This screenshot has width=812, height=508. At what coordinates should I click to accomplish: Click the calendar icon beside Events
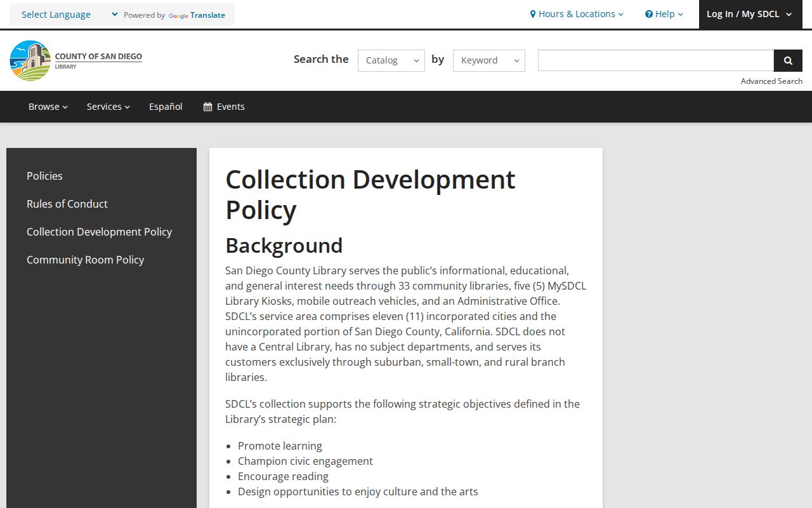207,107
